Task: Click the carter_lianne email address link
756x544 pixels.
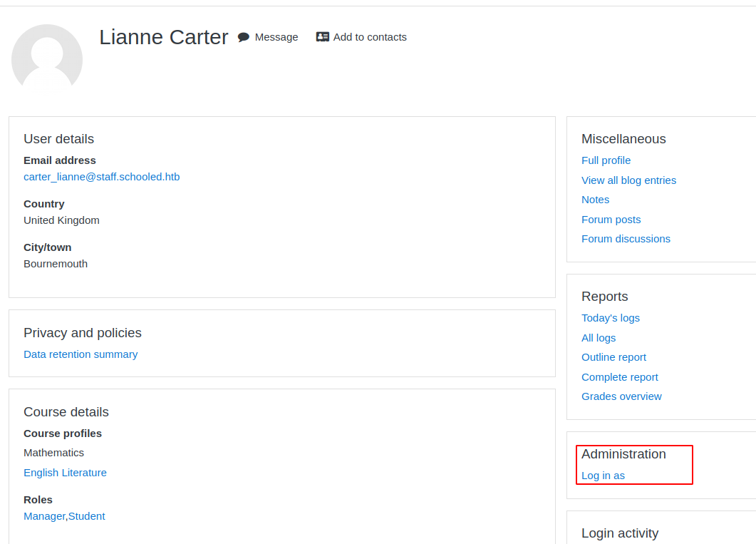Action: [101, 177]
